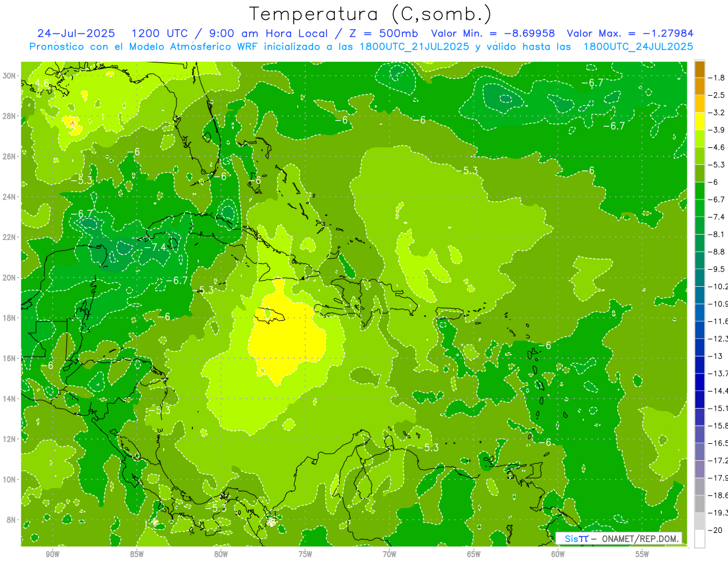Click the "-4.6" contour label on the map
This screenshot has width=728, height=562.
[40, 83]
